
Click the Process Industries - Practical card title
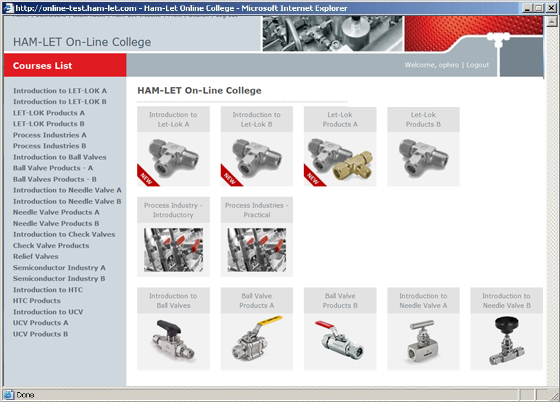[257, 210]
